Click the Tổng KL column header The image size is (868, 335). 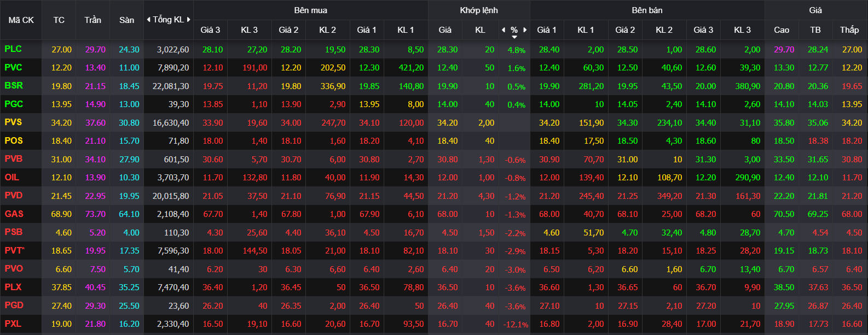[169, 20]
